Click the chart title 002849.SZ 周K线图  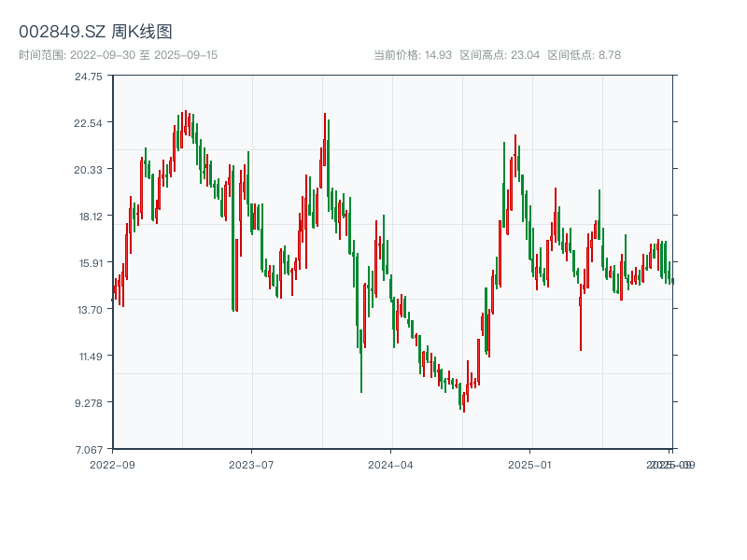coord(95,32)
